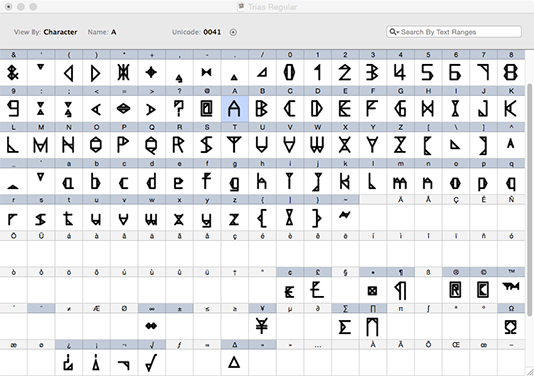Select the capital Z glyph

coord(400,145)
